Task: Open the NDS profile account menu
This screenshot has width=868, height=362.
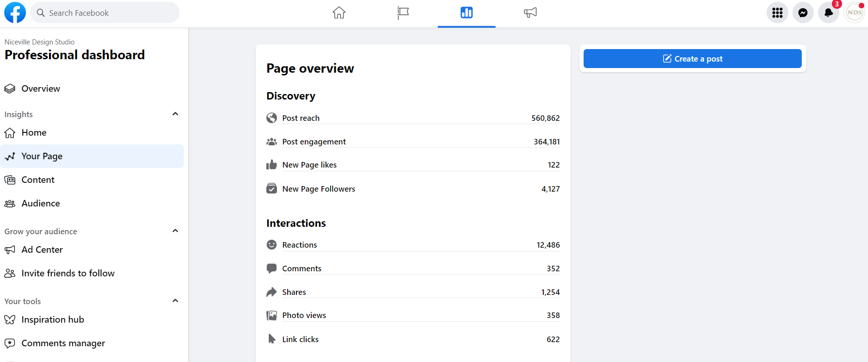Action: pos(855,12)
